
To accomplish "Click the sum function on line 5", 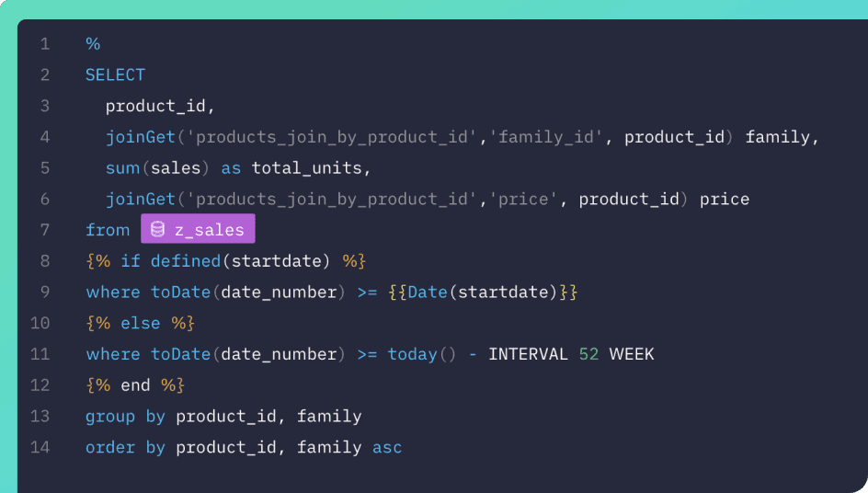I will [120, 168].
